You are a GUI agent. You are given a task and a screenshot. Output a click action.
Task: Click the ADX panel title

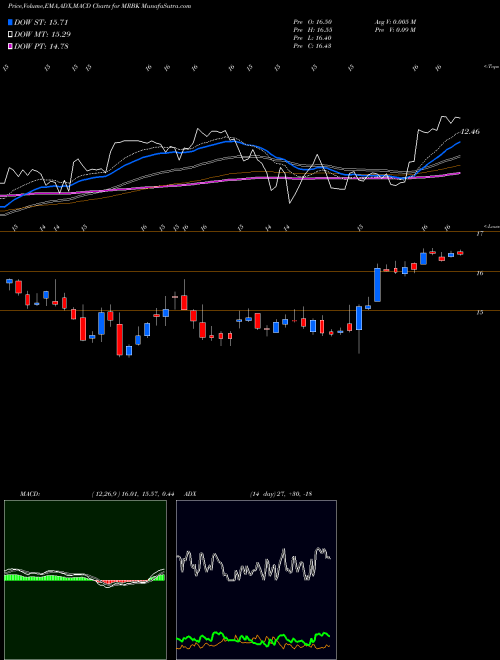(190, 494)
